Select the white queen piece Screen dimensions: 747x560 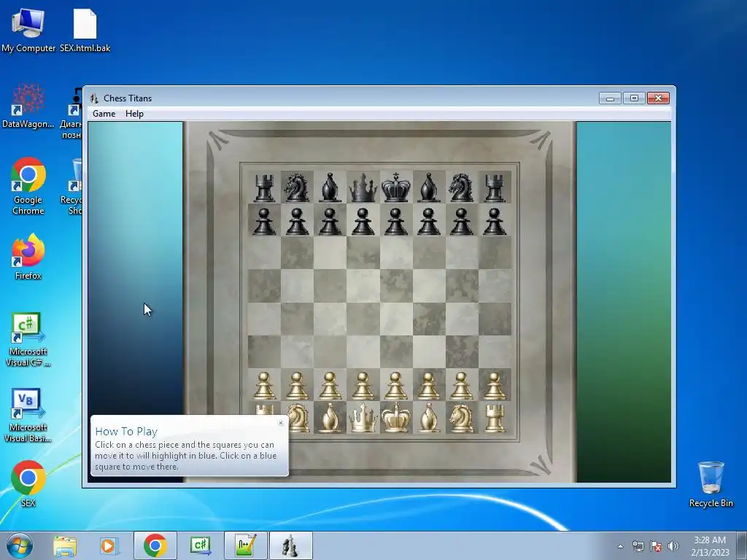pos(363,418)
